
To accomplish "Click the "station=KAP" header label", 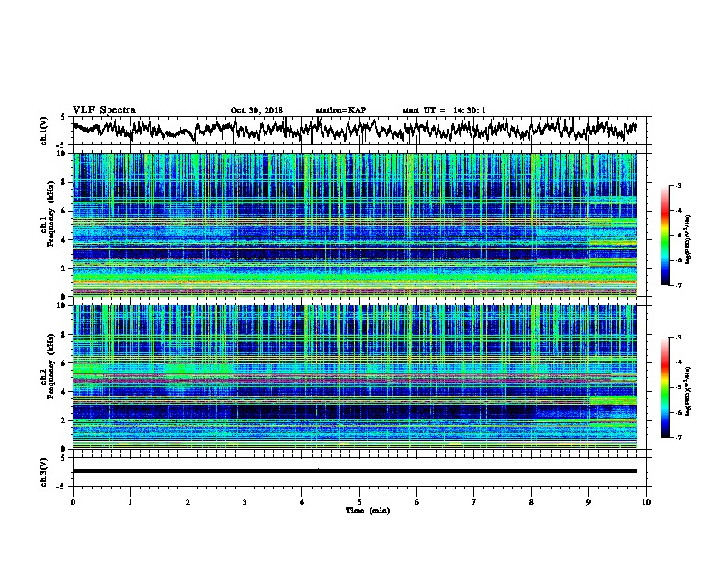I will 341,110.
